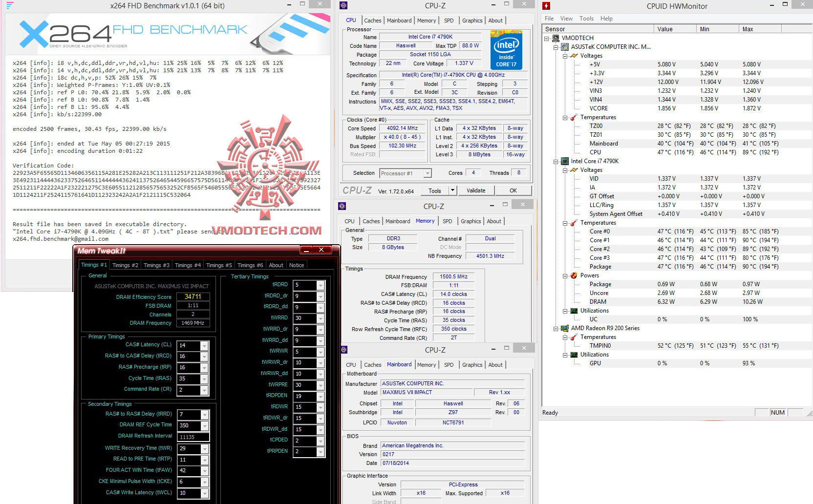Click the AMD Radeon R9 graphics card icon

(565, 328)
